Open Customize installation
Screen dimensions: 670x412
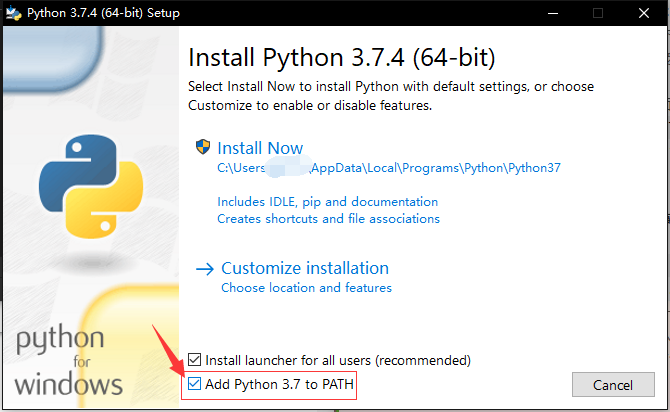click(x=305, y=268)
